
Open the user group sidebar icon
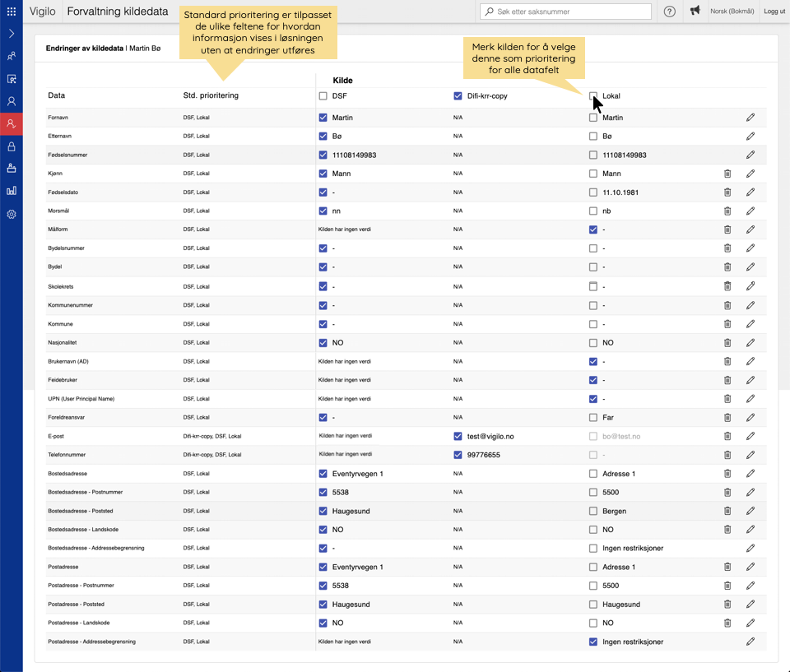pos(11,56)
